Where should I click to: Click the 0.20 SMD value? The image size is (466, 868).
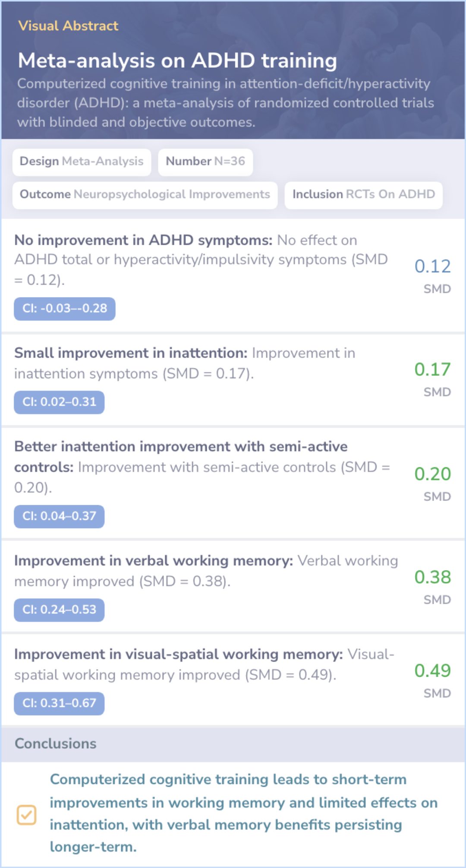click(x=433, y=474)
